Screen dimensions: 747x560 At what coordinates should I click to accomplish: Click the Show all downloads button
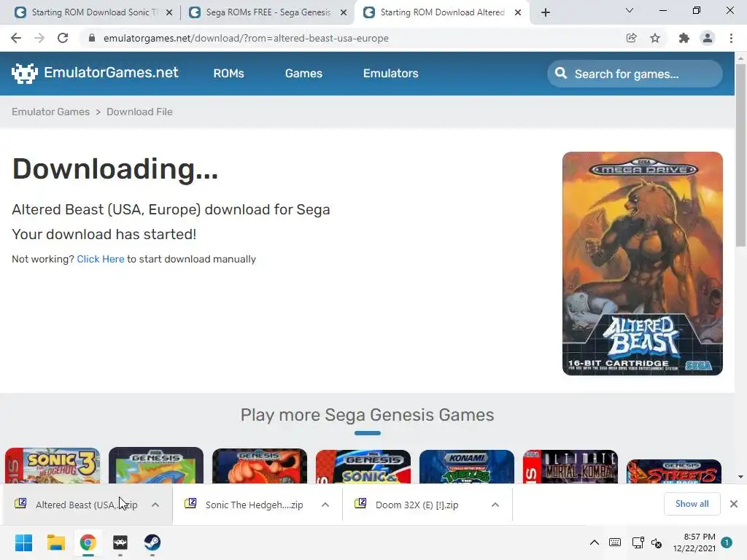692,504
